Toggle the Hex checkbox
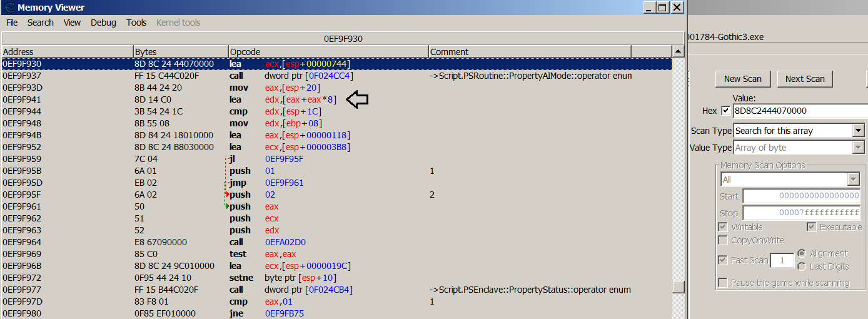 click(725, 111)
